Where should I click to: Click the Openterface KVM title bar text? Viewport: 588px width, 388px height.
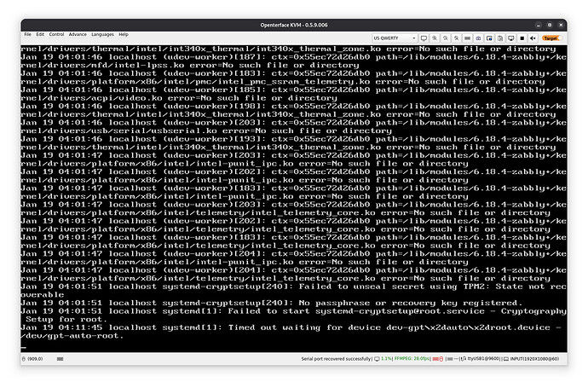coord(294,25)
